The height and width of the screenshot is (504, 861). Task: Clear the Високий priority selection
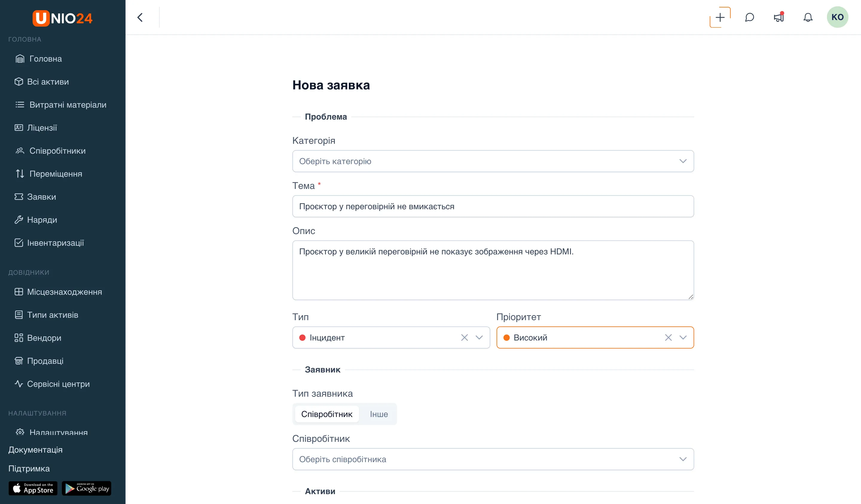point(668,337)
